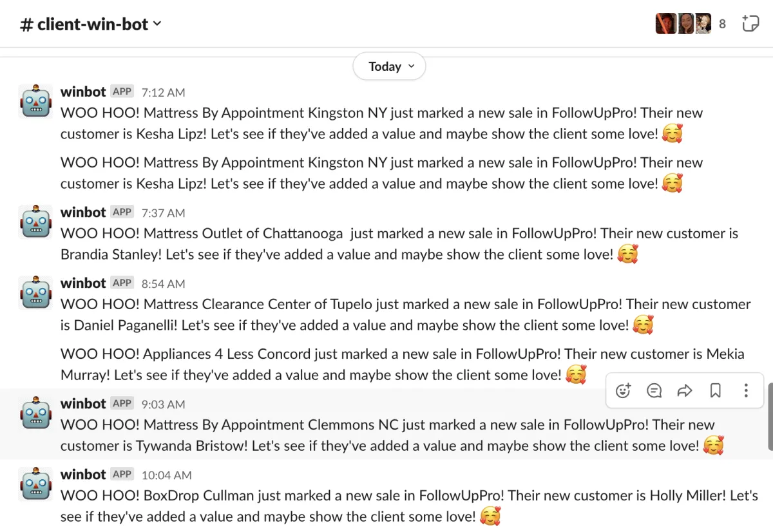Click the 7:12 AM message timestamp
Screen dimensions: 773x532
163,93
